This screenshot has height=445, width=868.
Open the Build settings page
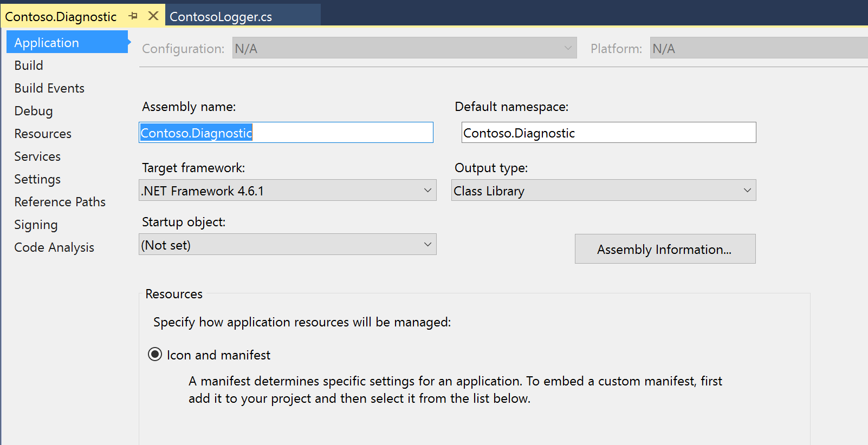(29, 66)
